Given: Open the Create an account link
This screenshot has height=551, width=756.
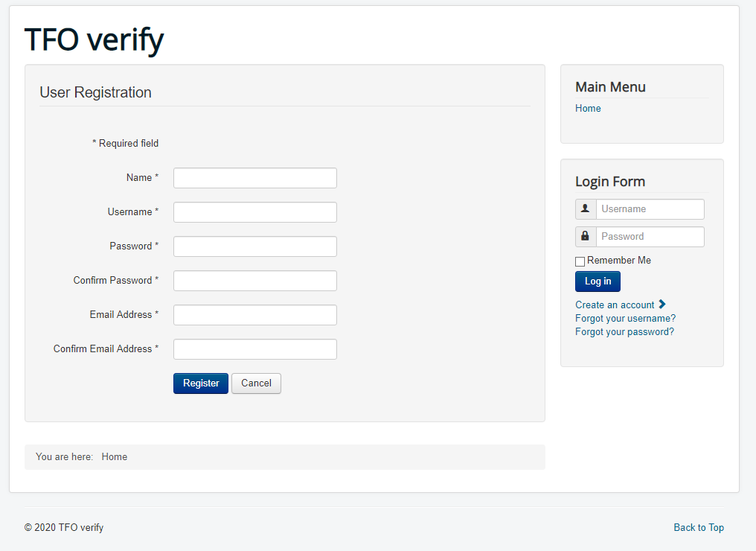Looking at the screenshot, I should click(615, 305).
